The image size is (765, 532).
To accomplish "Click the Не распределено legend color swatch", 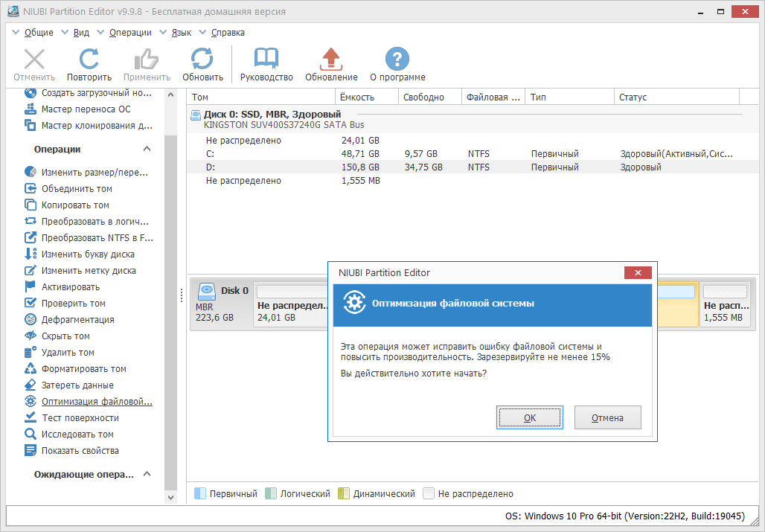I will pyautogui.click(x=429, y=493).
